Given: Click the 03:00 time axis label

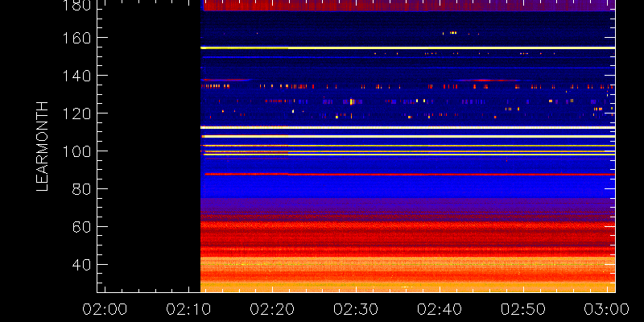Looking at the screenshot, I should (x=606, y=308).
